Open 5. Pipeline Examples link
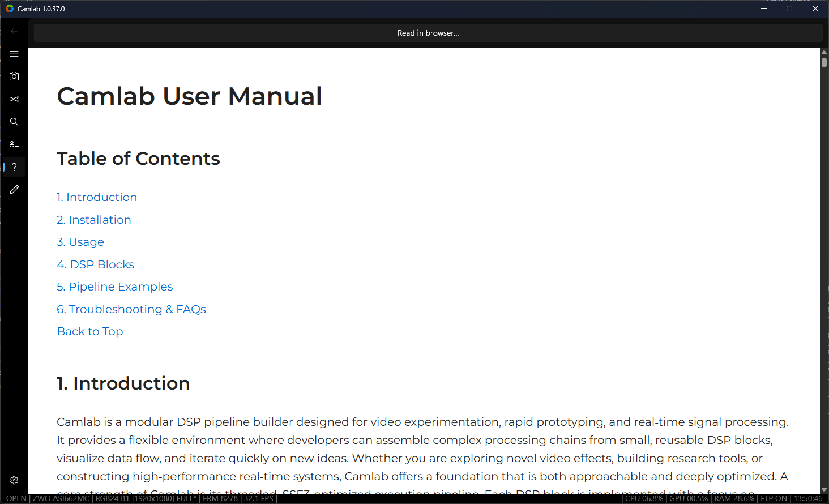The image size is (829, 504). pos(115,287)
